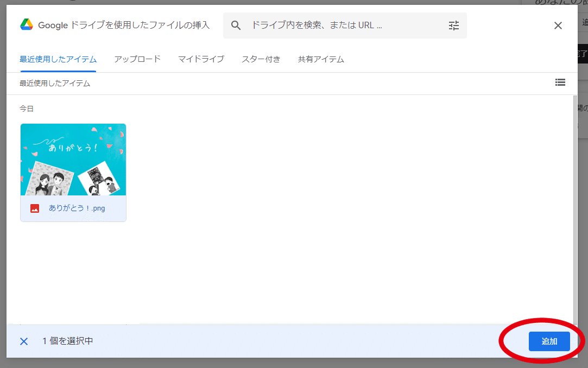The width and height of the screenshot is (588, 368).
Task: Click the vertical scrollbar of file list
Action: coord(576,210)
